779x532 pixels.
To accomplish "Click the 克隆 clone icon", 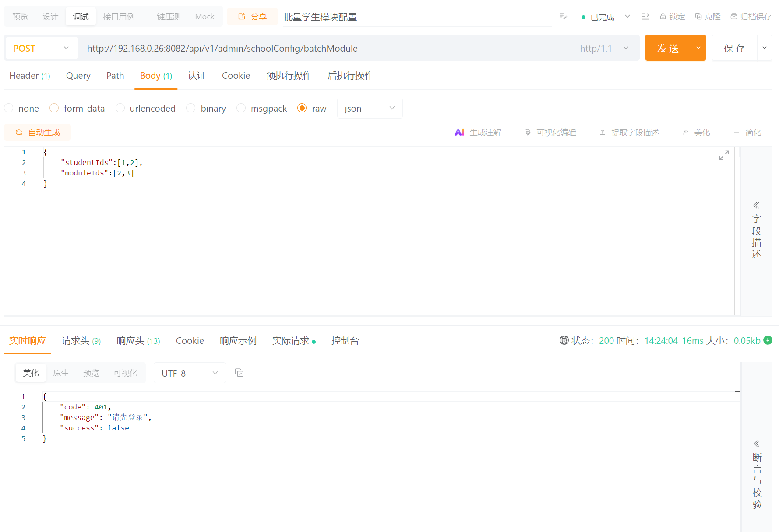I will (698, 16).
